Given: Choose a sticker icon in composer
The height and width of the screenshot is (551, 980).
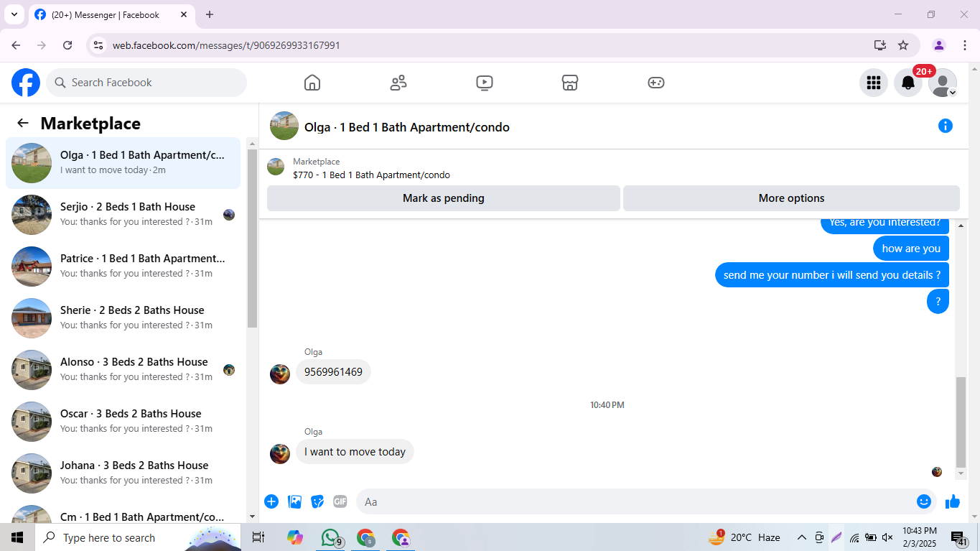Looking at the screenshot, I should point(317,501).
